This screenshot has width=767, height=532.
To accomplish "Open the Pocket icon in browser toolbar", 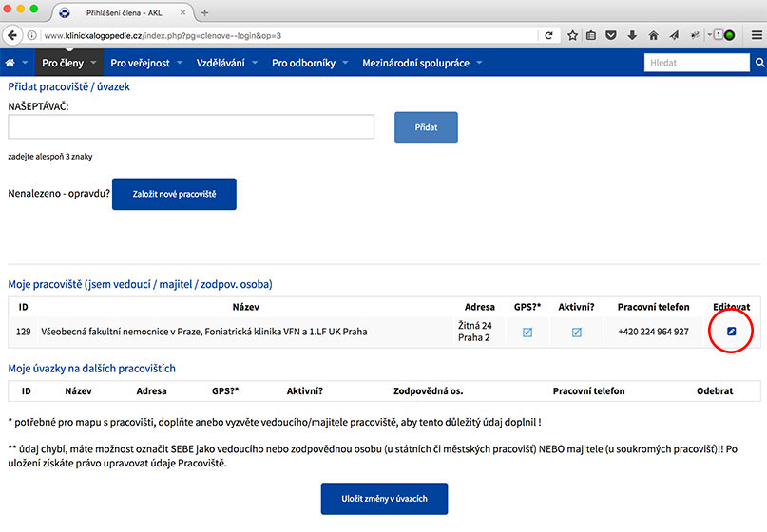I will point(611,35).
